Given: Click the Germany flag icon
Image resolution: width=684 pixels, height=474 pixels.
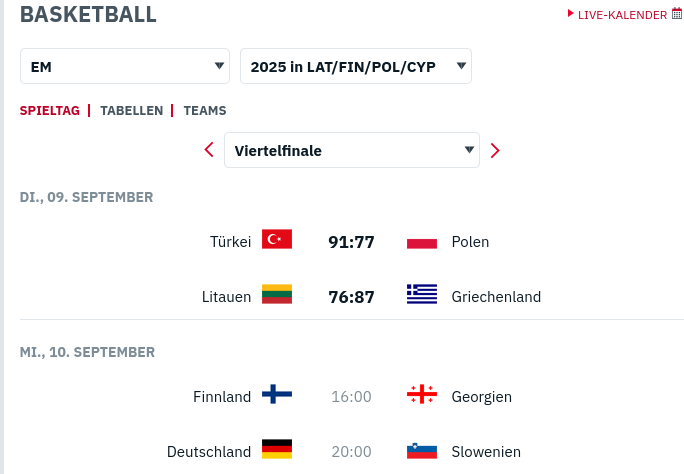Looking at the screenshot, I should 277,450.
